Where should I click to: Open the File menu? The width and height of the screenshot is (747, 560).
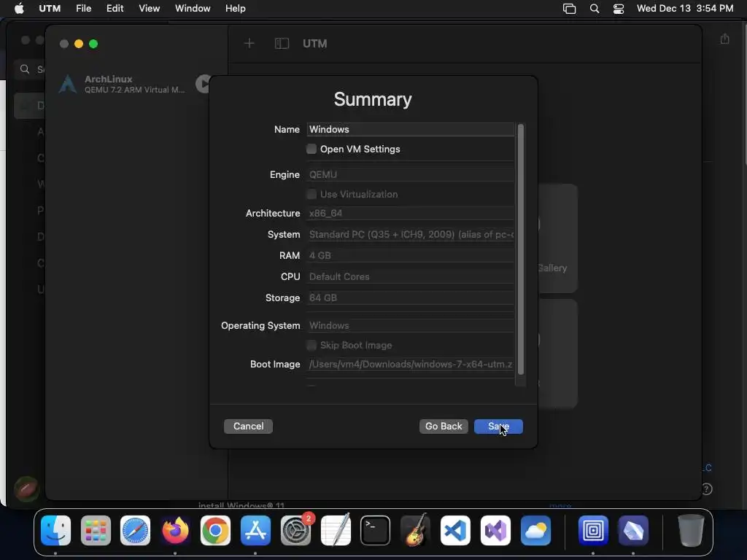pos(83,9)
